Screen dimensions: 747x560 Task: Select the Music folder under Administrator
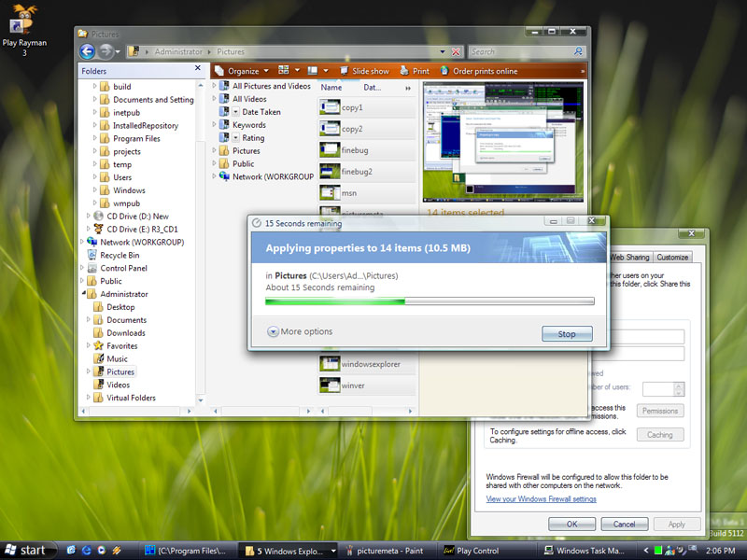click(x=111, y=358)
